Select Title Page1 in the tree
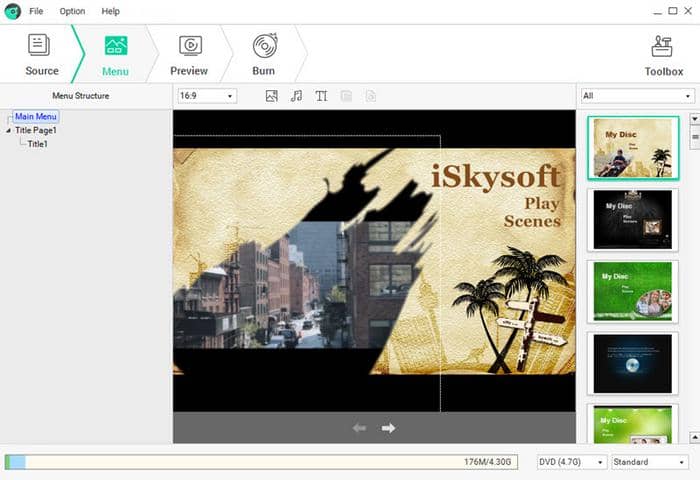This screenshot has height=480, width=700. click(x=36, y=130)
